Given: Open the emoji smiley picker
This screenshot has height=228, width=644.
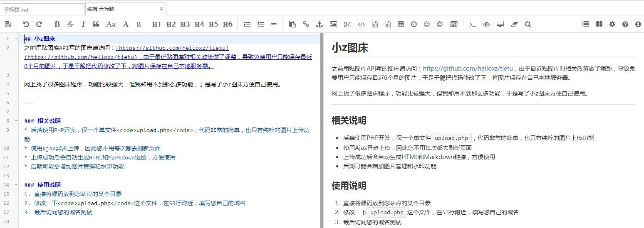Looking at the screenshot, I should 427,25.
